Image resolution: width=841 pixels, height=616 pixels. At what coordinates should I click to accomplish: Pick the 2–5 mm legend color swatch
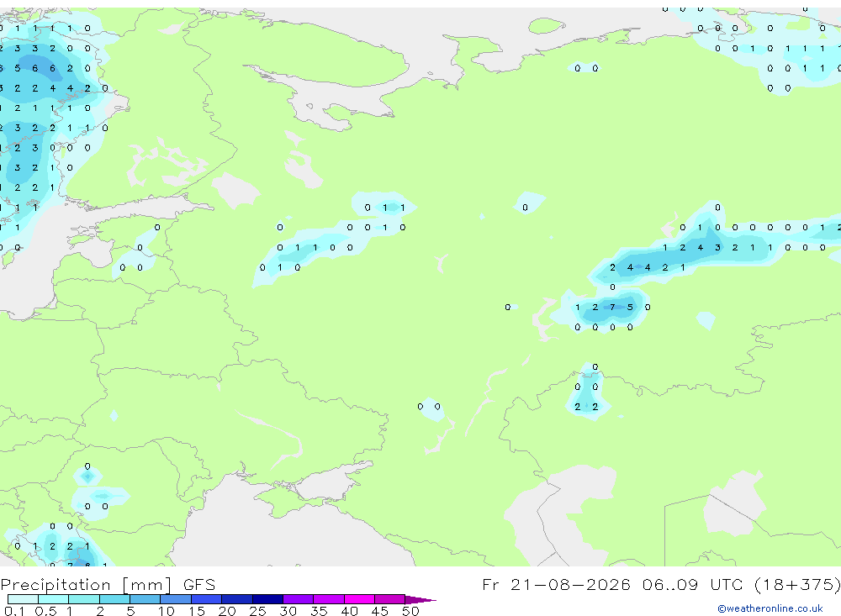tap(114, 599)
